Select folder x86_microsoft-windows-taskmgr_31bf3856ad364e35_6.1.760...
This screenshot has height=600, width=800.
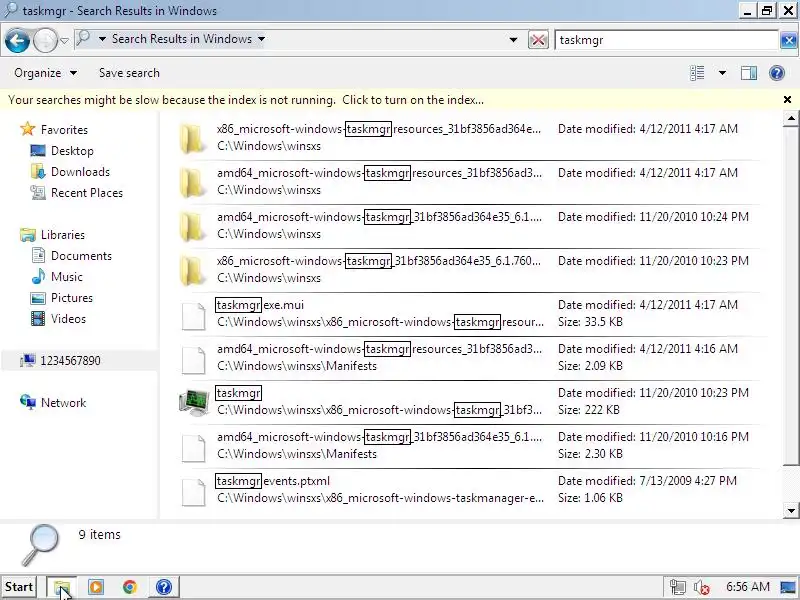click(x=467, y=269)
